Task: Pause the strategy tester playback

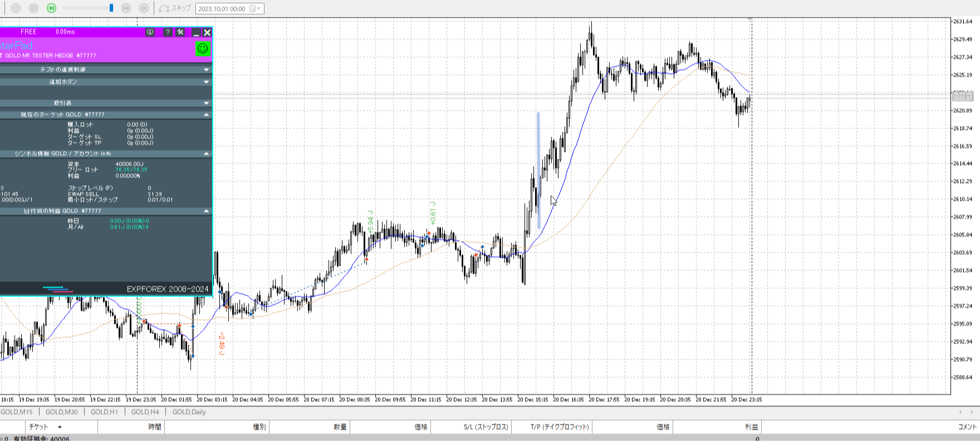Action: click(x=16, y=8)
